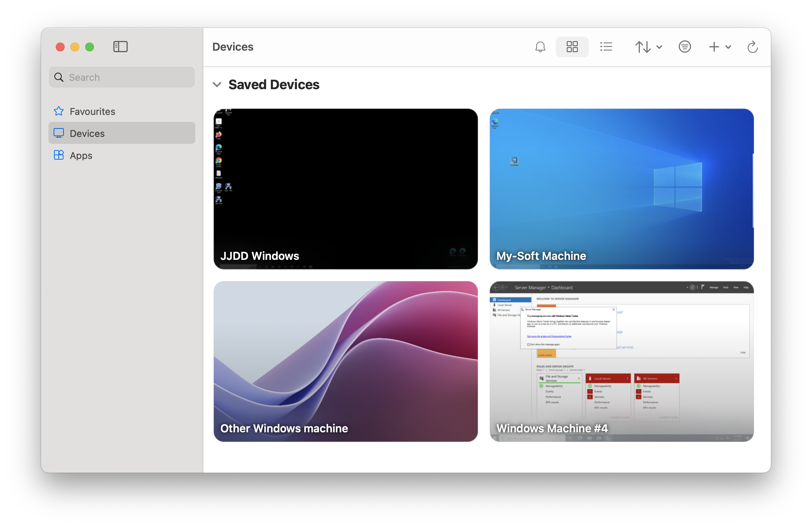The height and width of the screenshot is (527, 812).
Task: Open the My-Soft Machine device
Action: pos(621,189)
